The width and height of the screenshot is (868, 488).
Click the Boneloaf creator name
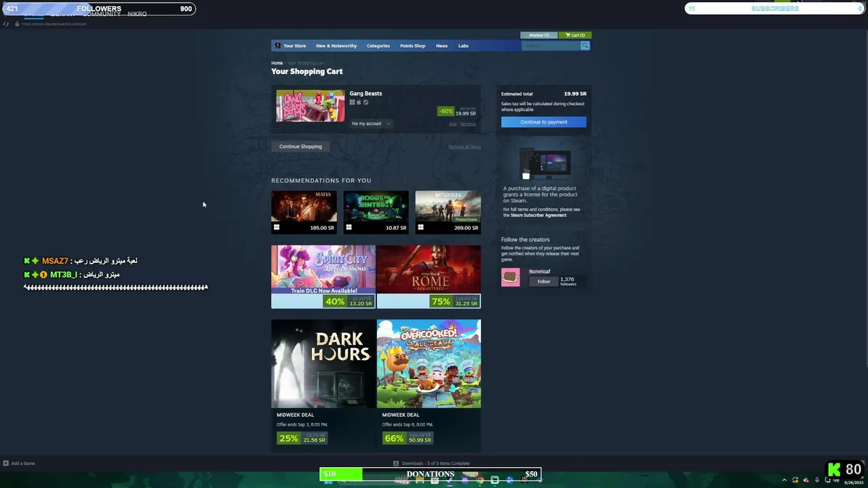pyautogui.click(x=540, y=271)
